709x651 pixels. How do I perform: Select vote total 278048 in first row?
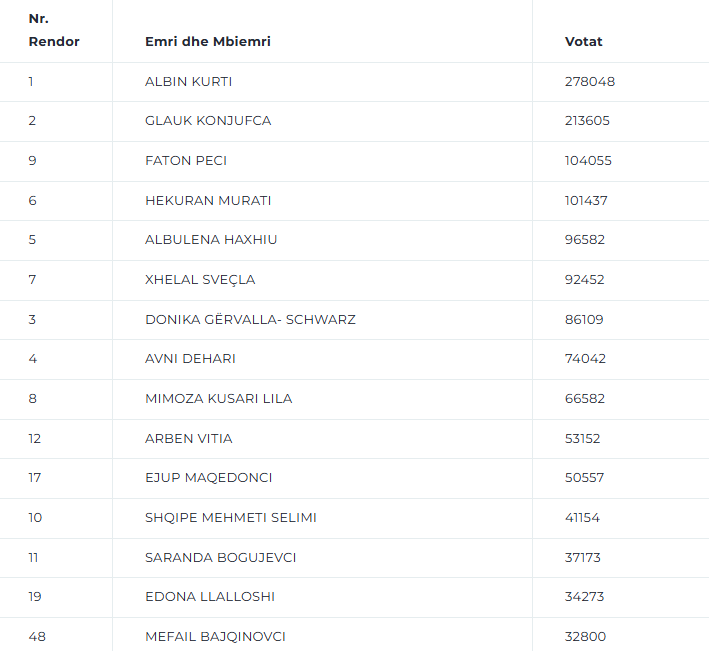tap(590, 81)
